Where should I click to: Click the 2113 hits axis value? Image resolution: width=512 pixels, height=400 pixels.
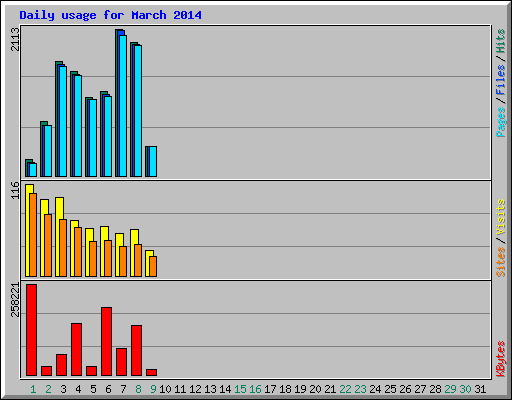[x=15, y=39]
